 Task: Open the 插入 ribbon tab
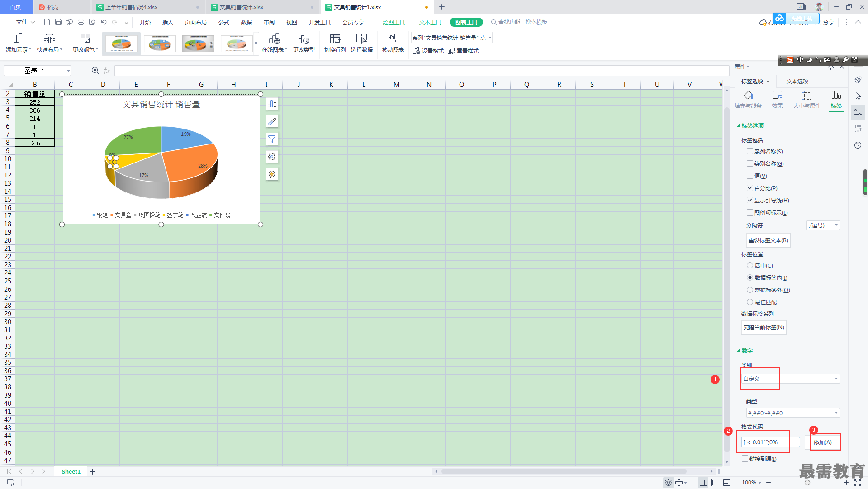[168, 22]
